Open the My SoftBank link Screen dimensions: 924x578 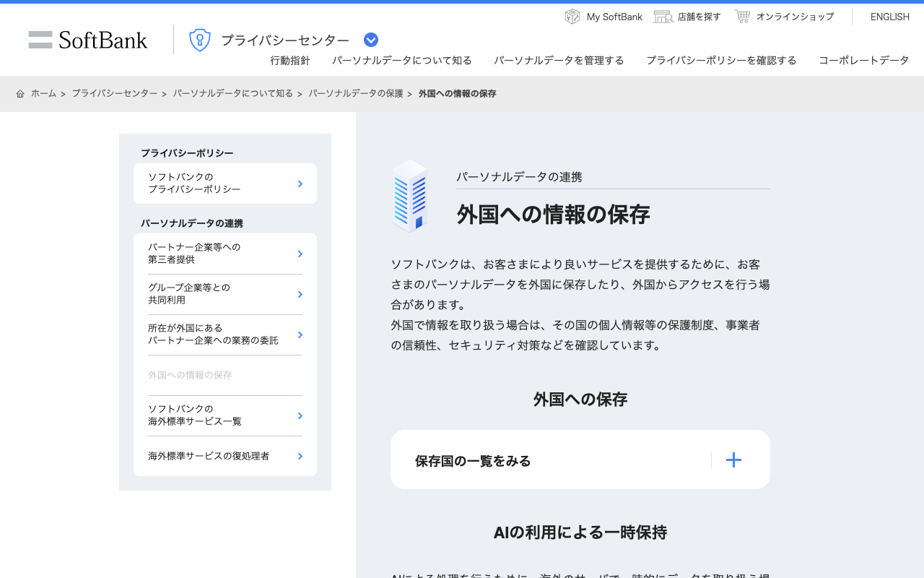point(614,17)
